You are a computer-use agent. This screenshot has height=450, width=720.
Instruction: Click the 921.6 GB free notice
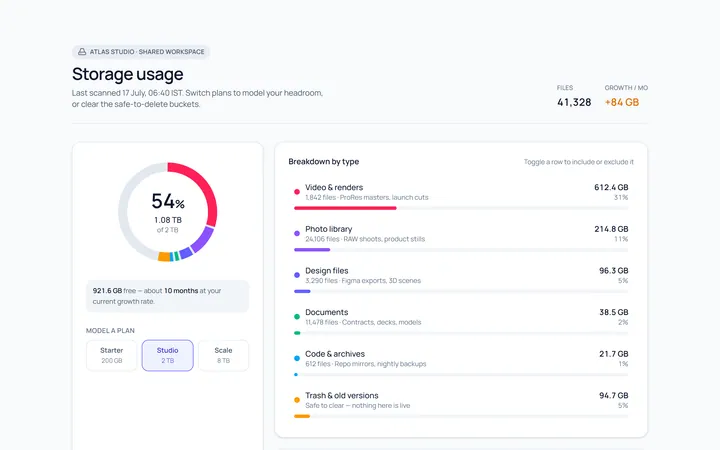coord(168,296)
